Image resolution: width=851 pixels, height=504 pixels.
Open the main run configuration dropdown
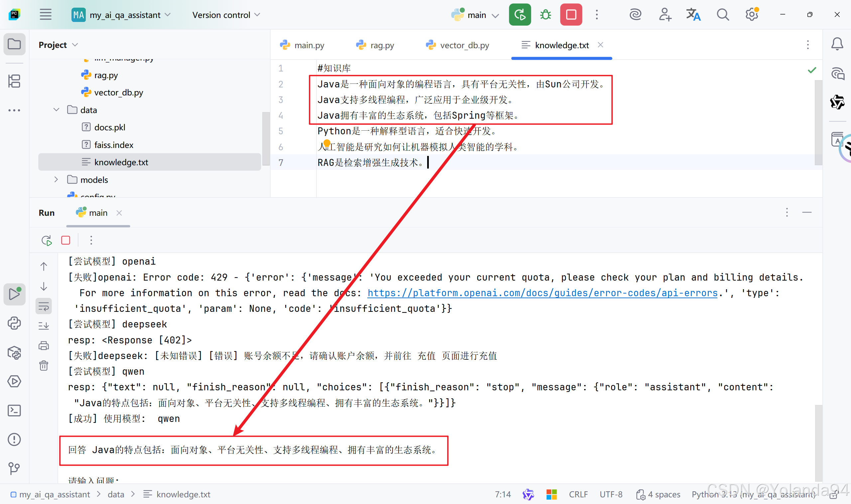click(x=475, y=15)
